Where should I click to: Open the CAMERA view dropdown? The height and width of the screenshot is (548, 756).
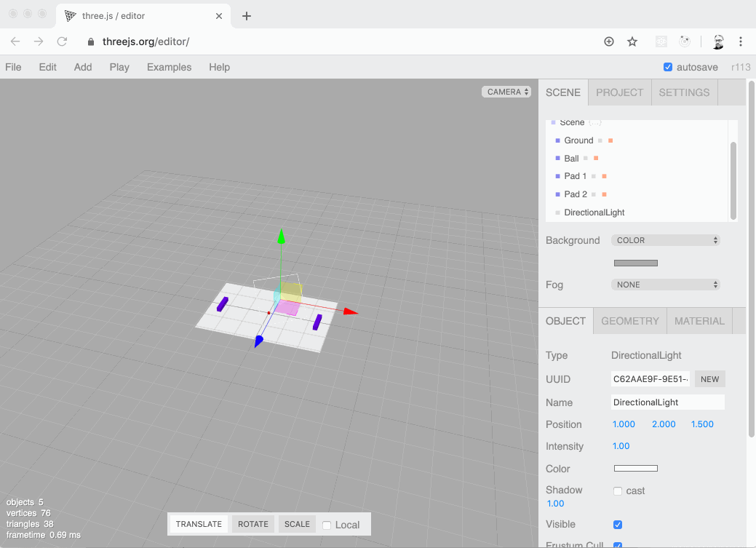tap(506, 92)
